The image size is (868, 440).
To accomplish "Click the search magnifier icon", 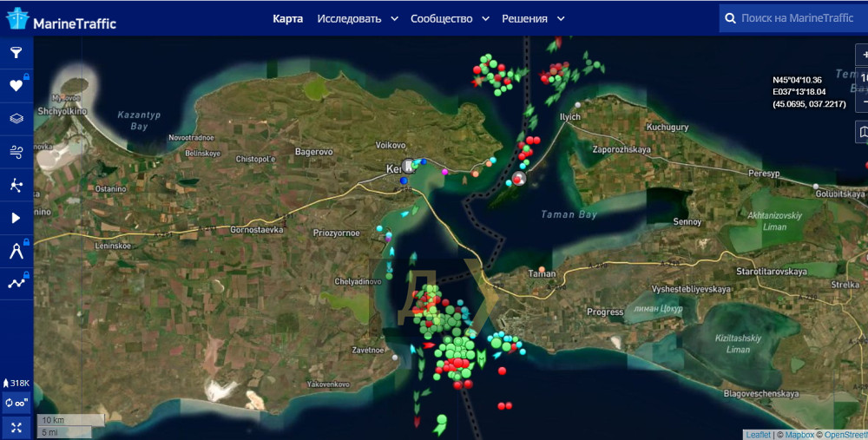I will click(x=730, y=18).
